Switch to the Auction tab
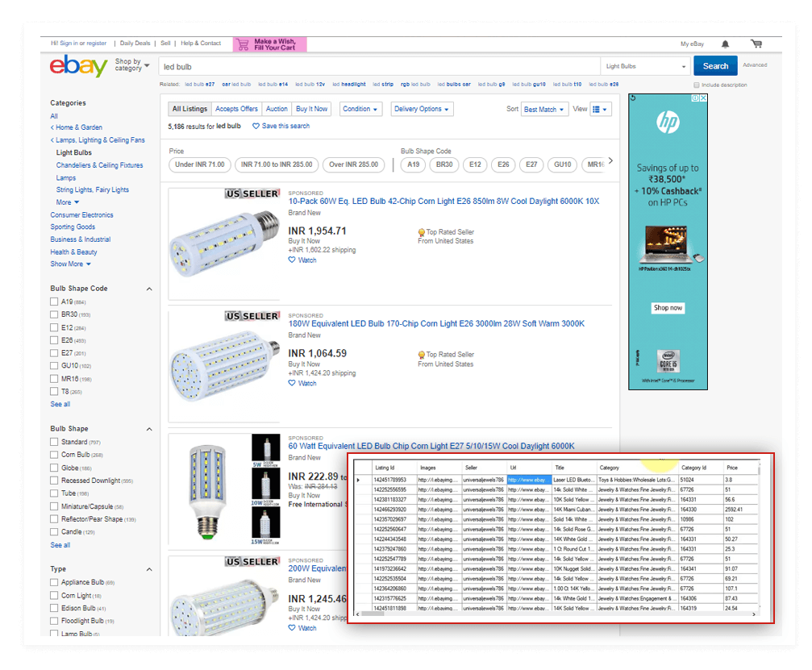 pos(277,109)
